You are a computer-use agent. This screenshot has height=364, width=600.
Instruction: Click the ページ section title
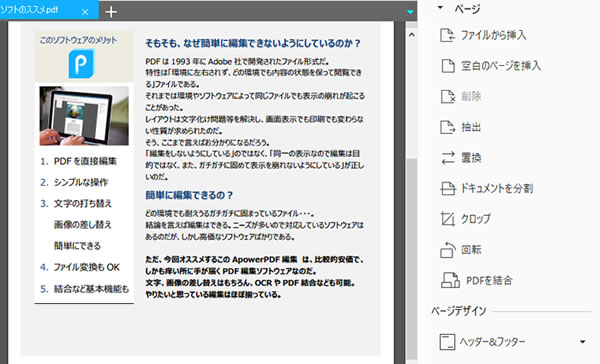click(467, 8)
